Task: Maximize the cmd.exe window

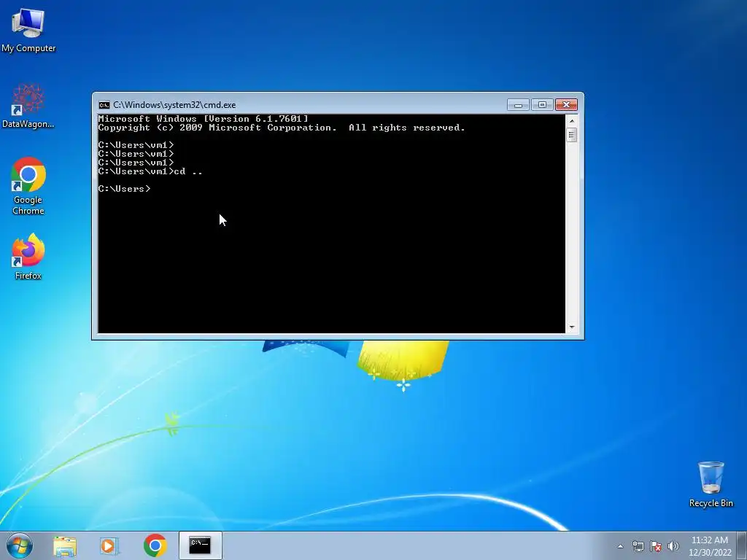Action: (x=542, y=105)
